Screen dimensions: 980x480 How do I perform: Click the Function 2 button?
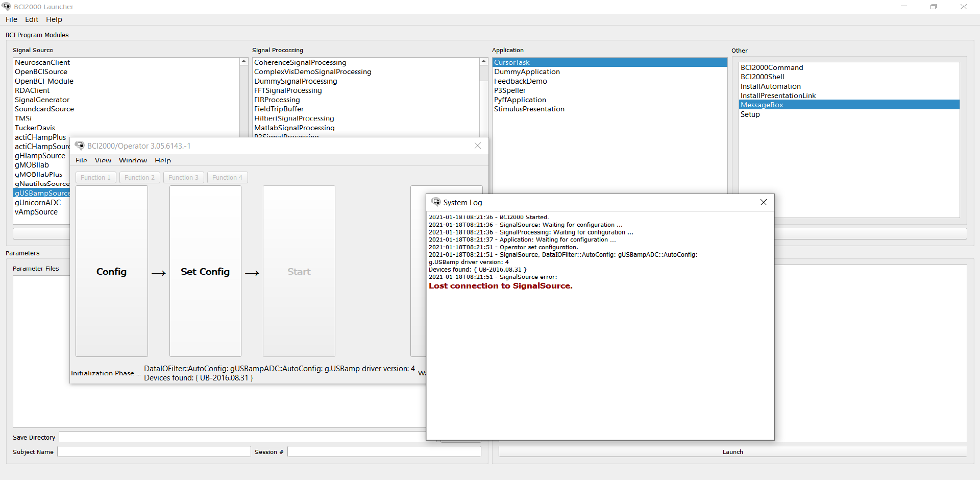[x=140, y=177]
